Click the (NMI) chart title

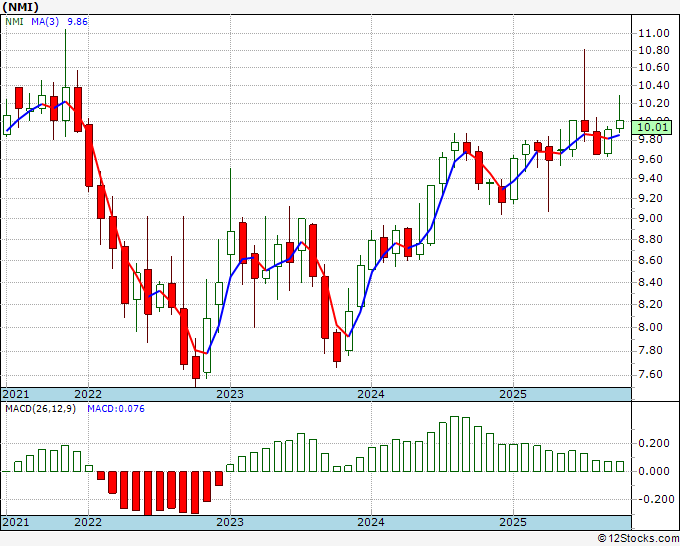(20, 7)
